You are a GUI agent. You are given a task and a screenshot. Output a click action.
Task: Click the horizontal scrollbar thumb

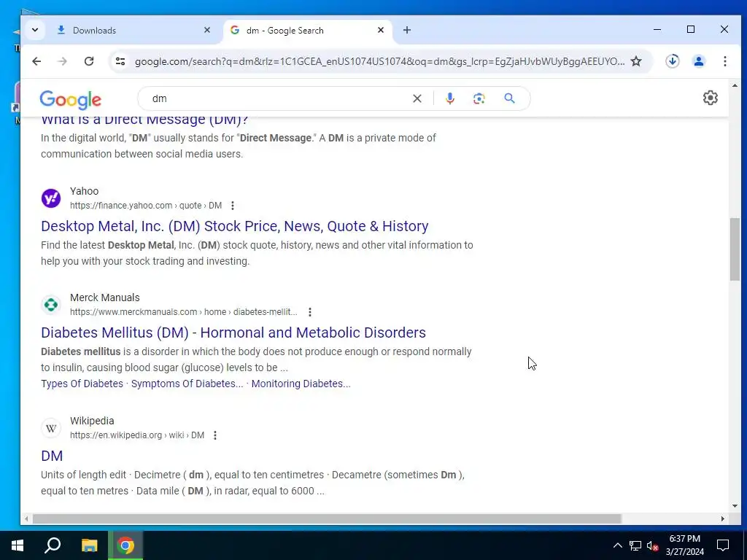tap(327, 518)
